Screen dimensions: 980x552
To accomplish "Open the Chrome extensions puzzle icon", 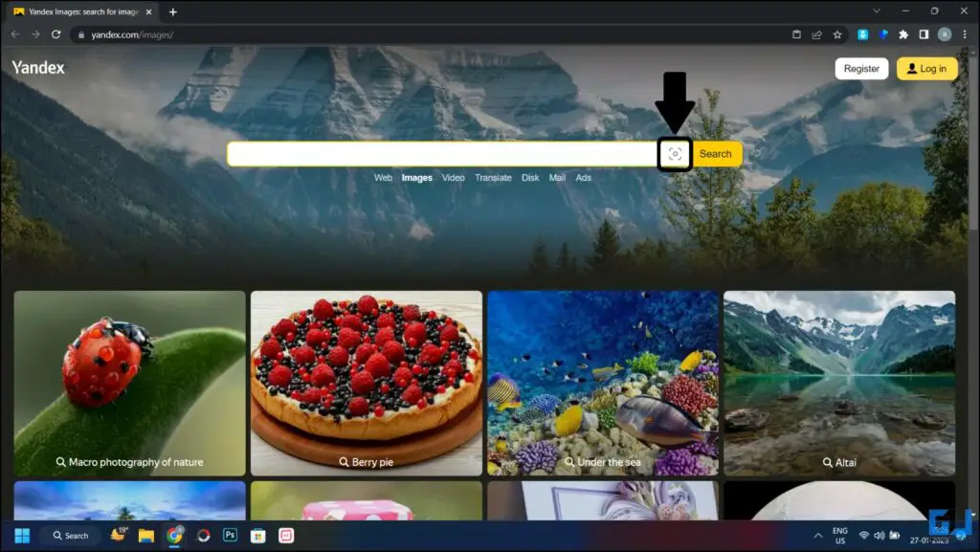I will pyautogui.click(x=903, y=34).
